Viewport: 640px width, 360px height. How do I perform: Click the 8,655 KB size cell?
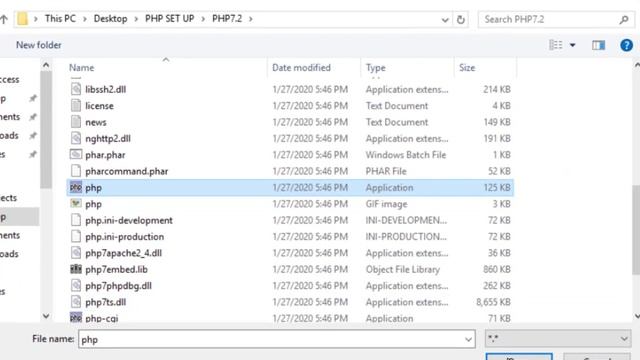493,302
